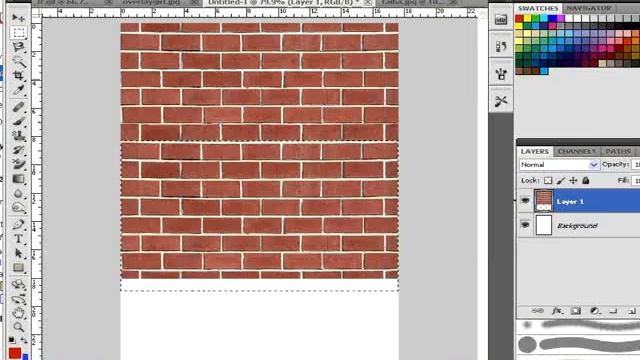Open the red foreground color picker

15,353
